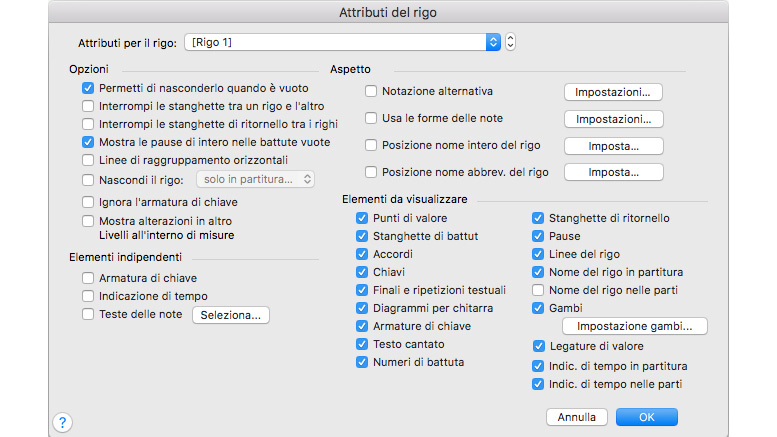
Task: Uncheck the 'Gambi' checkbox
Action: pos(538,308)
